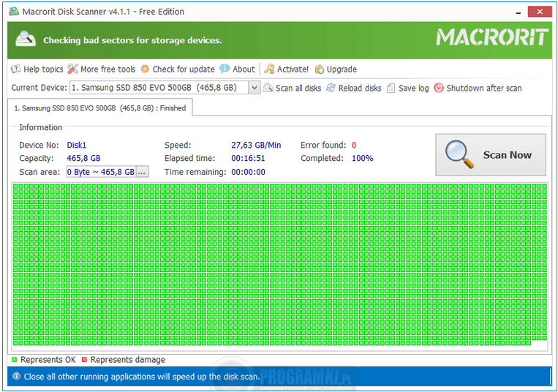The height and width of the screenshot is (392, 558).
Task: Click the Check for update label
Action: pos(184,69)
